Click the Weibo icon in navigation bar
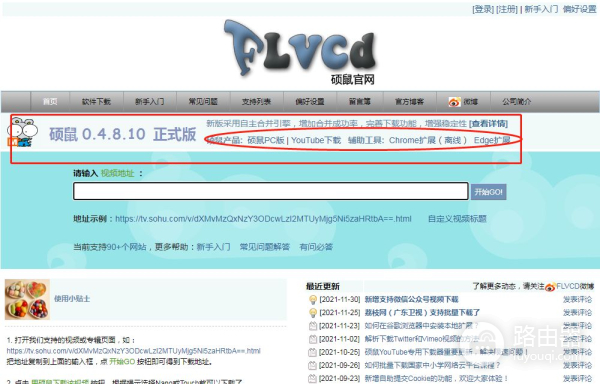The image size is (600, 384). 455,102
